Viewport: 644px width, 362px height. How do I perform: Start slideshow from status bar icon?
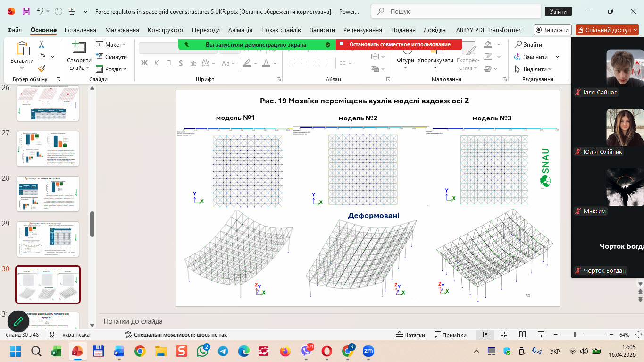[x=541, y=335]
